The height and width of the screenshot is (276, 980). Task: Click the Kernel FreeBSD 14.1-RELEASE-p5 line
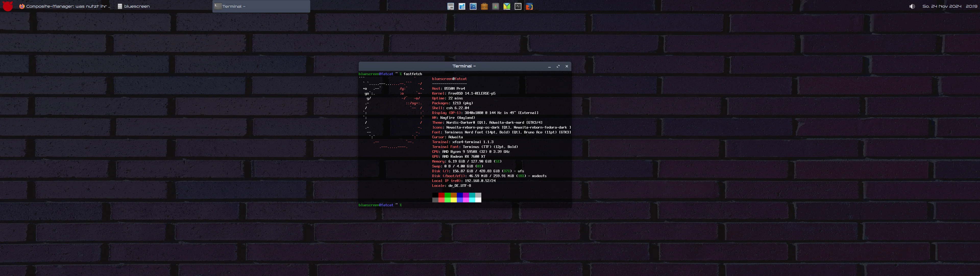[x=464, y=93]
